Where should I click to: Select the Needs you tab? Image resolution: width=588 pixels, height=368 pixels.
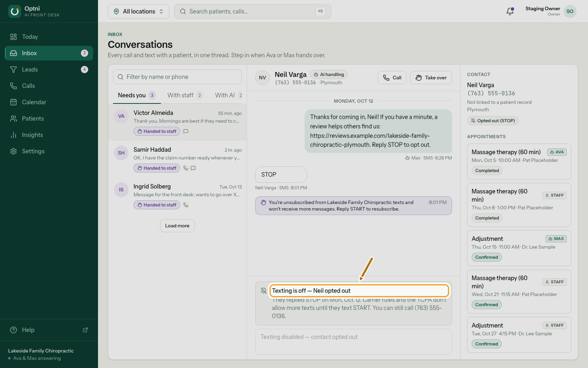(x=137, y=95)
